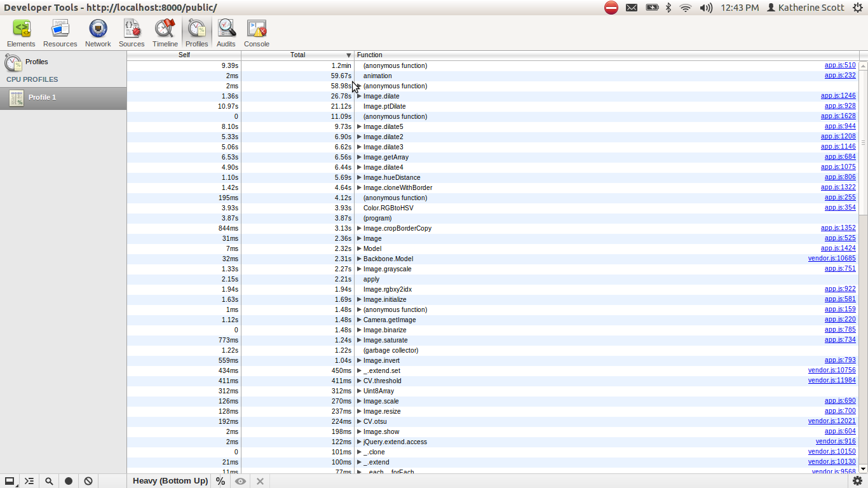Switch to the Network panel
Viewport: 868px width, 488px height.
98,32
